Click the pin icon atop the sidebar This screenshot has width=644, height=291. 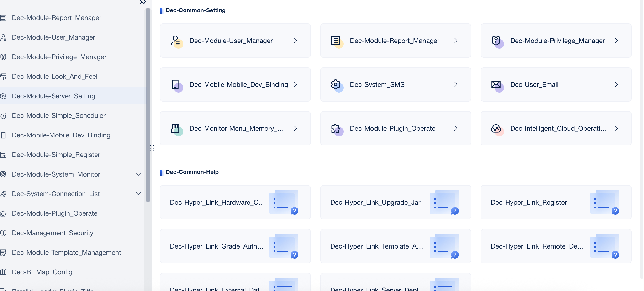[143, 2]
